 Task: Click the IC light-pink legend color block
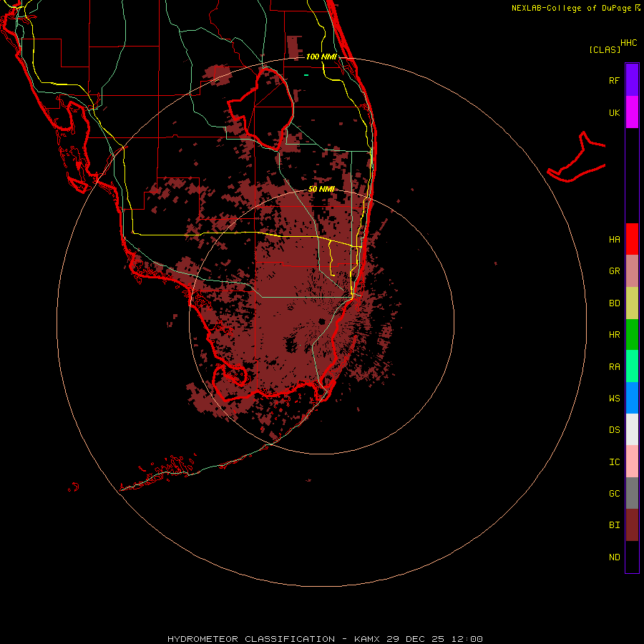[632, 462]
